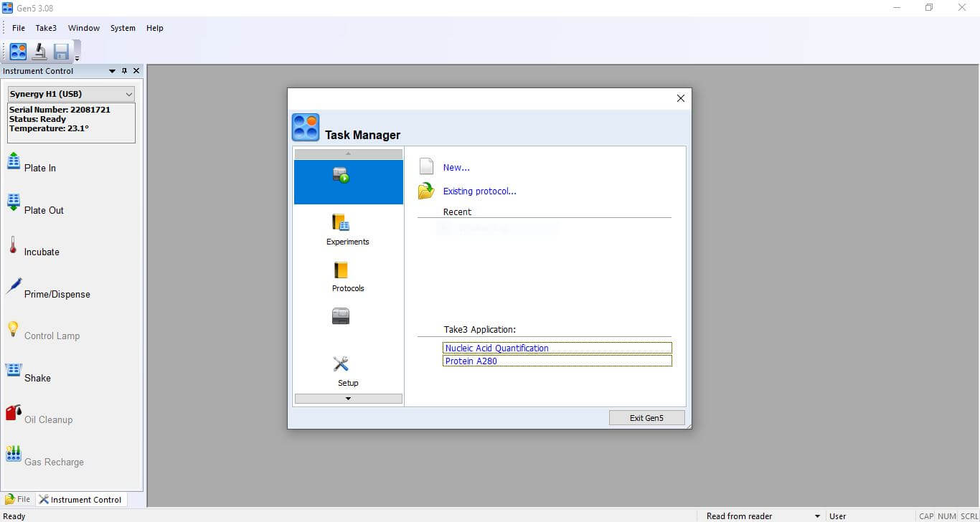Close the Instrument Control panel
980x522 pixels.
[x=136, y=71]
